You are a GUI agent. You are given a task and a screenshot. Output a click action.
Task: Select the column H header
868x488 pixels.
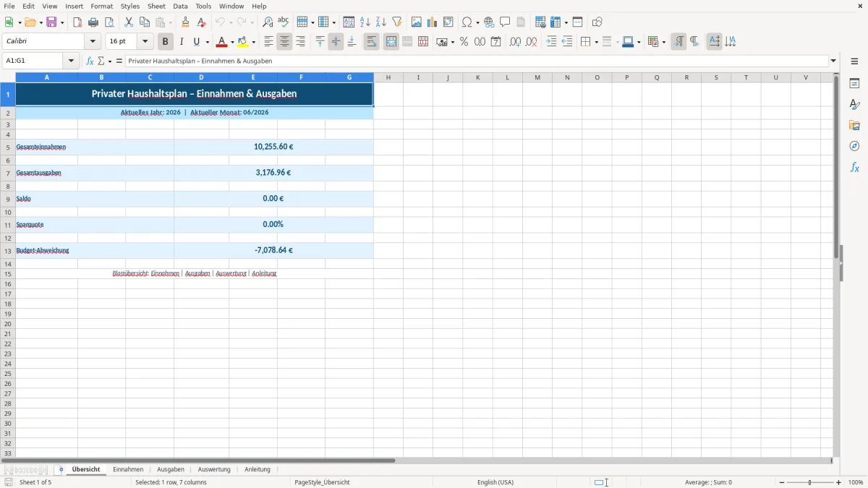[388, 77]
